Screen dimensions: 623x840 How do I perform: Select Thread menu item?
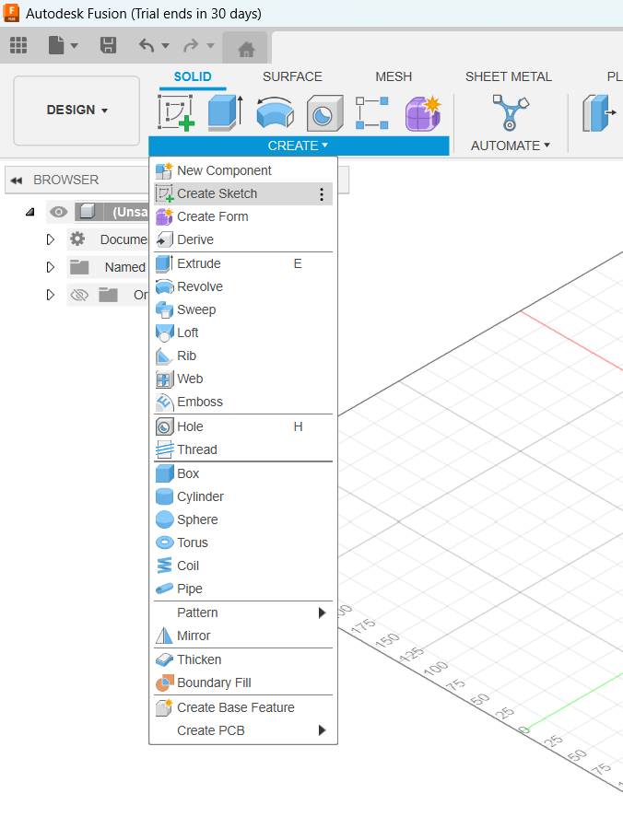(243, 449)
